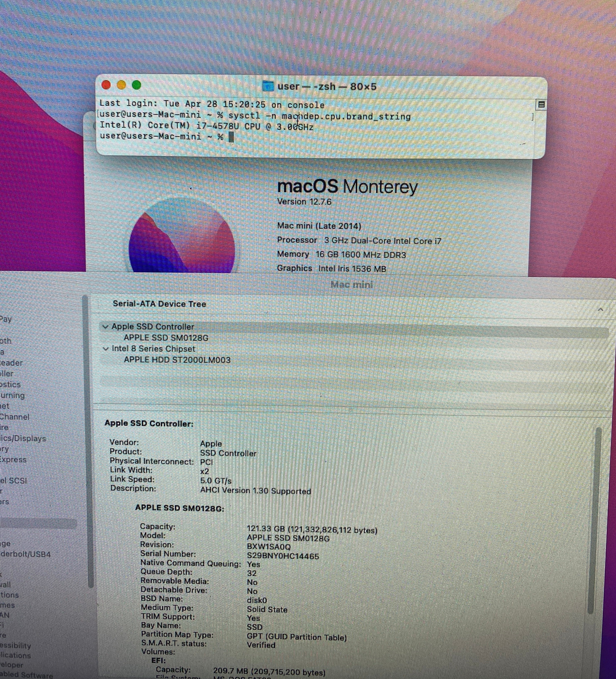Open Firewall in sidebar list
The width and height of the screenshot is (616, 679).
(x=5, y=584)
